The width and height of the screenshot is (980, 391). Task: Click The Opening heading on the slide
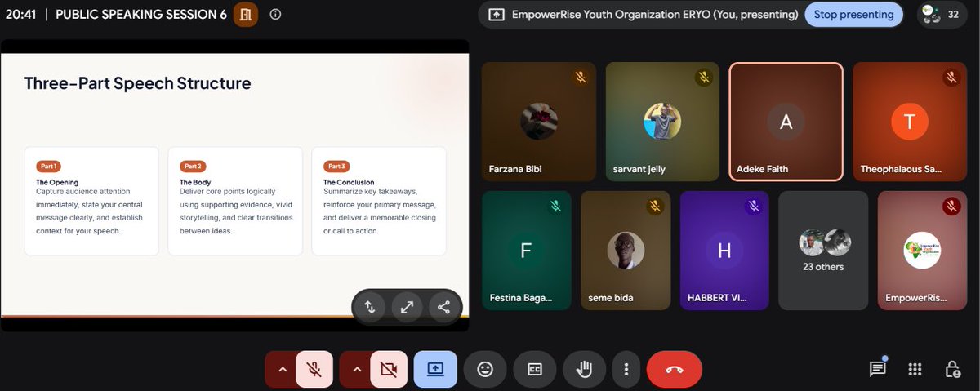[57, 182]
